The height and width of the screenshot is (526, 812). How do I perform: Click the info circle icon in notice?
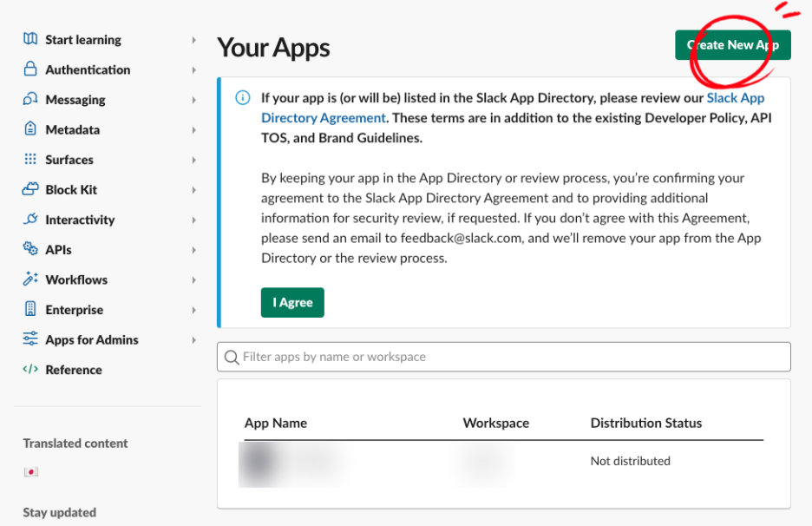pos(242,97)
